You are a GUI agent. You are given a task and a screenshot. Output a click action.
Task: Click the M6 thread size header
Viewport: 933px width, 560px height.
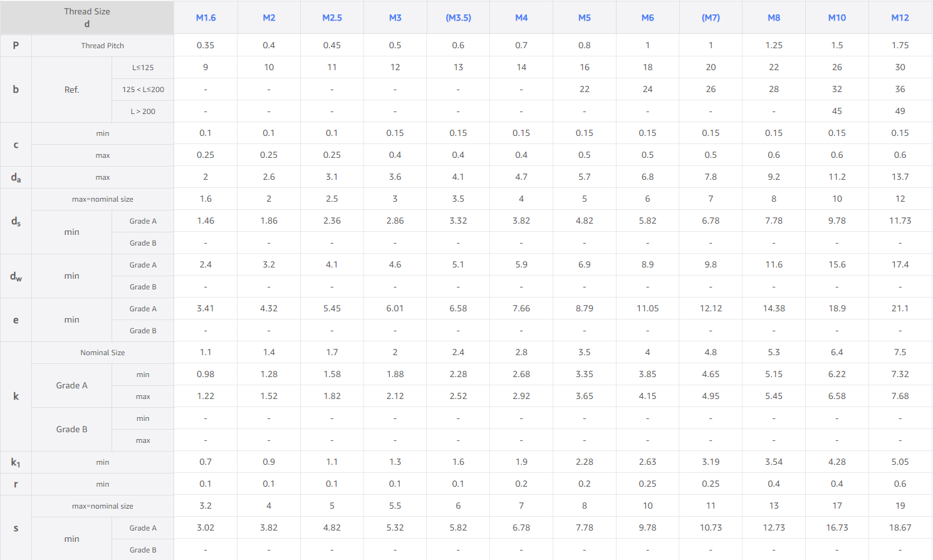(x=648, y=18)
